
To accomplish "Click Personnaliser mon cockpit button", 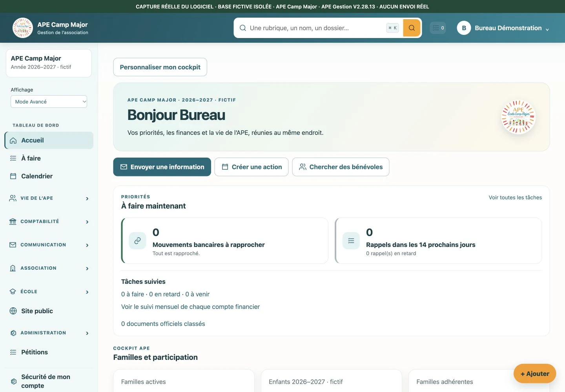I will 160,67.
